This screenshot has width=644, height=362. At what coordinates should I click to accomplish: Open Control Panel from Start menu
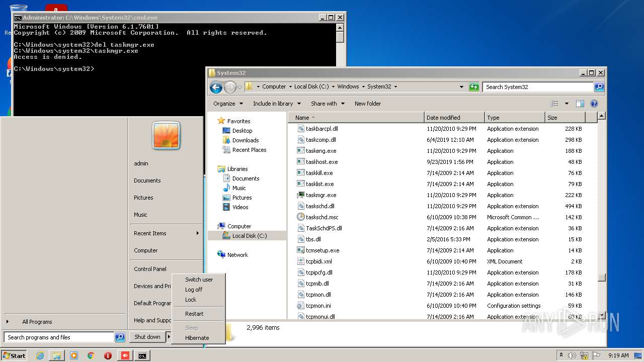(x=150, y=269)
